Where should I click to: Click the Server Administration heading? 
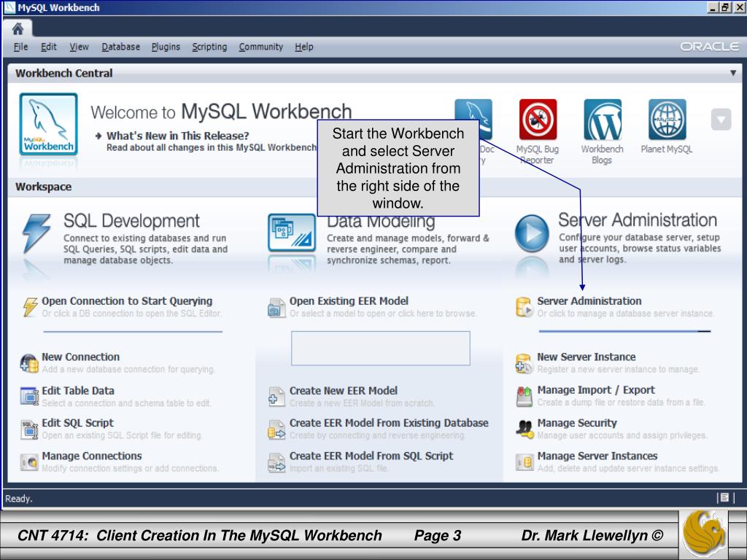tap(638, 220)
